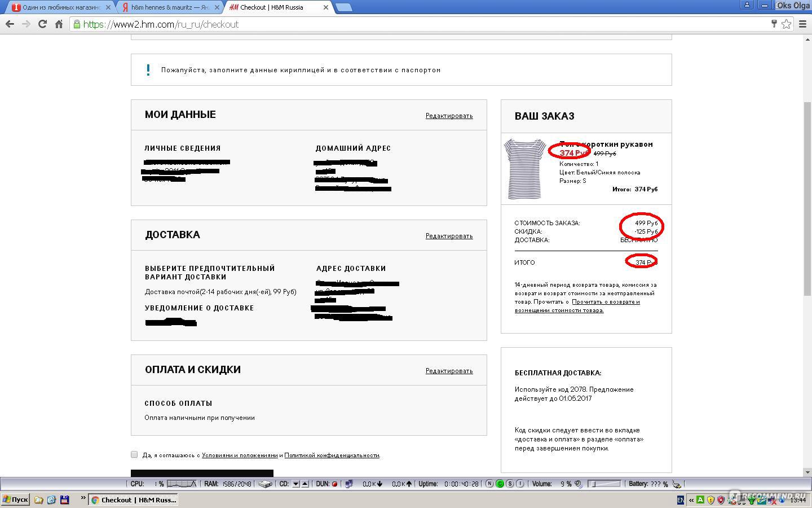
Task: Tick the agree to terms checkbox
Action: coord(134,454)
